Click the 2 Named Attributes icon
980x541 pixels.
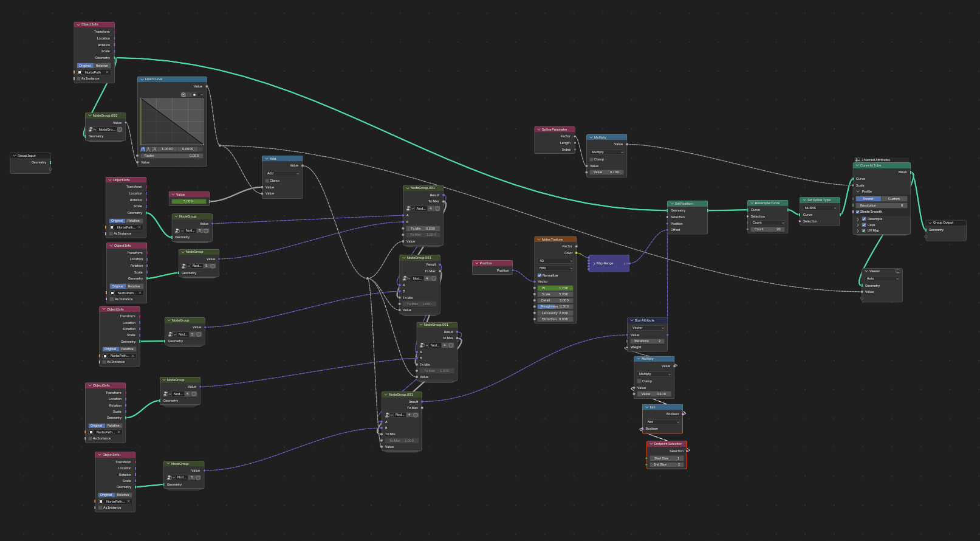(x=857, y=160)
